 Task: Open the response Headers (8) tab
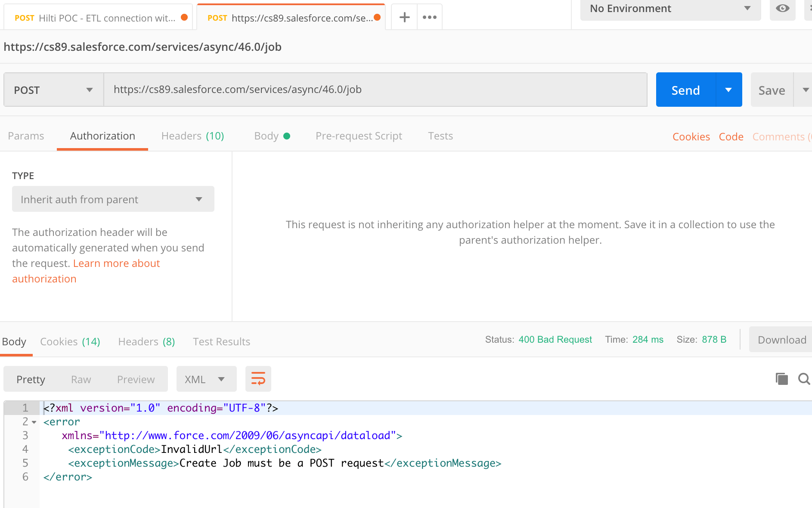(146, 342)
